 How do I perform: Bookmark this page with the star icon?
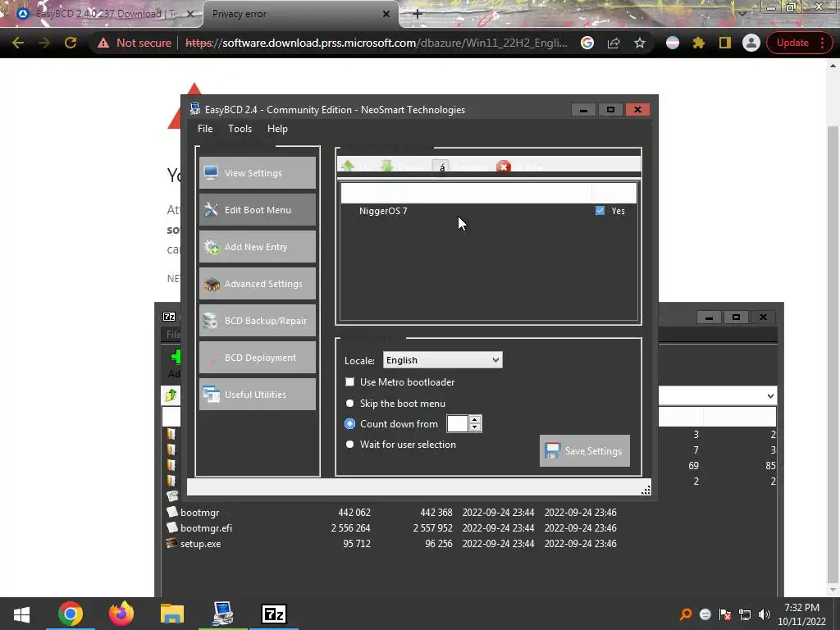coord(640,43)
